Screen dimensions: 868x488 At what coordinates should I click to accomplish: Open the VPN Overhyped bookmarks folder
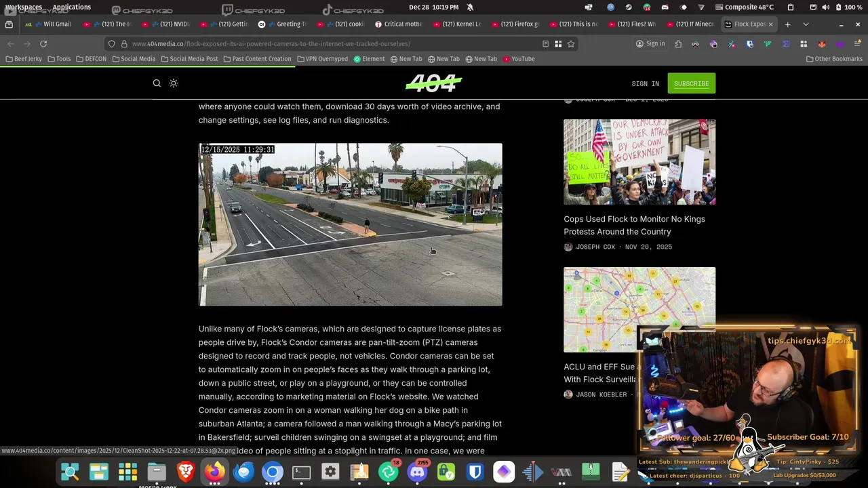click(322, 59)
